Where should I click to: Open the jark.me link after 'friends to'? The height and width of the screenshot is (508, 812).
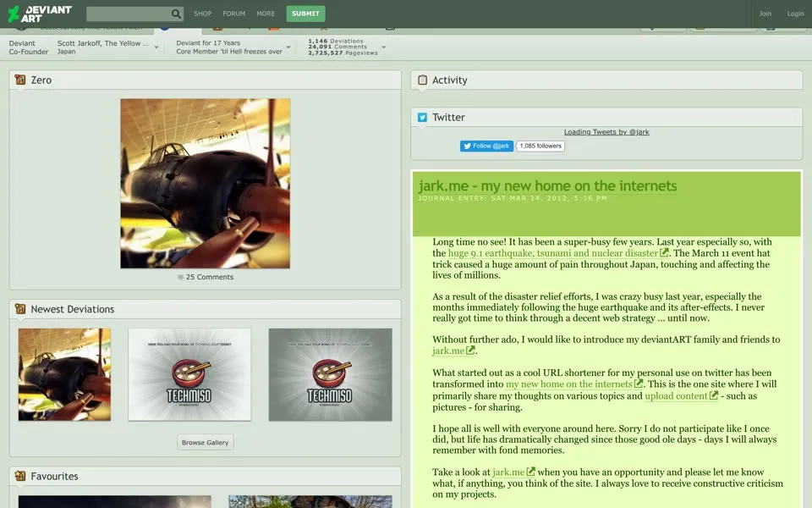point(453,351)
